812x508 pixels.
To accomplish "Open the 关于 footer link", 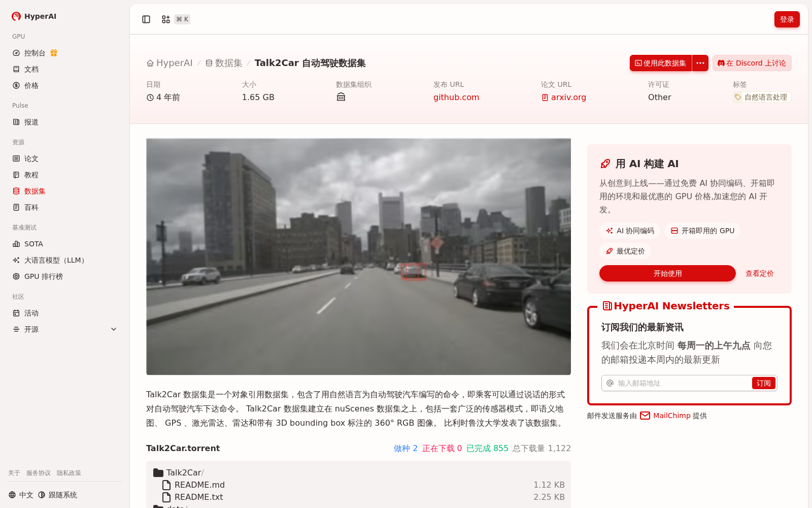I will point(14,473).
